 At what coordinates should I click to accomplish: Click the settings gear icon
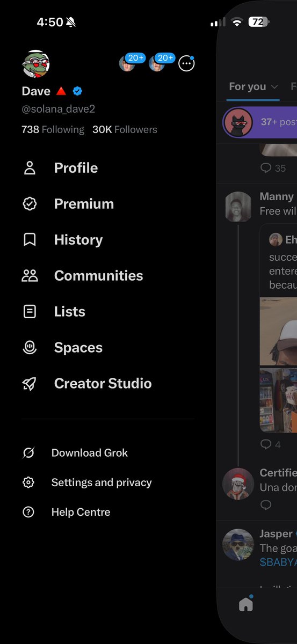28,482
